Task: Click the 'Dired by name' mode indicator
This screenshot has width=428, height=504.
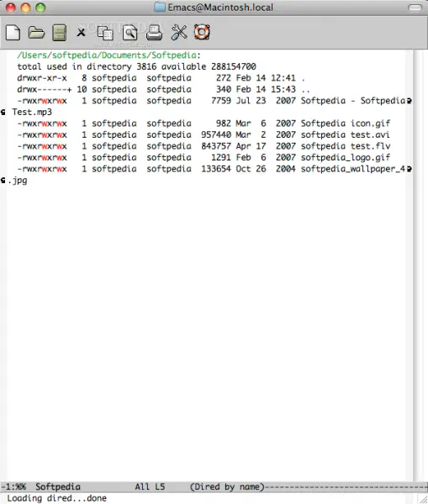Action: click(x=227, y=486)
